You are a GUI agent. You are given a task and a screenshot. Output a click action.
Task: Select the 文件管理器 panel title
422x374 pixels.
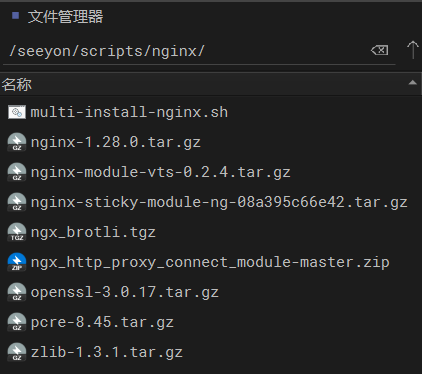[65, 17]
